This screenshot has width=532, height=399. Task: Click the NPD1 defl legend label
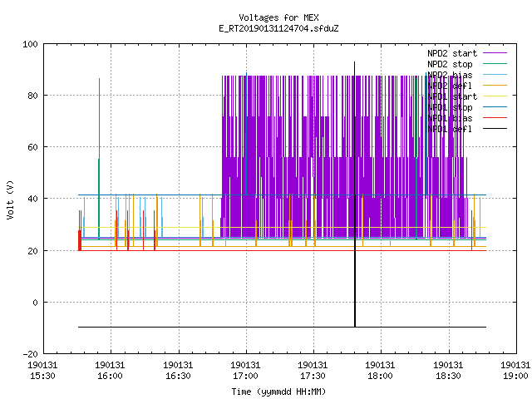(x=450, y=130)
